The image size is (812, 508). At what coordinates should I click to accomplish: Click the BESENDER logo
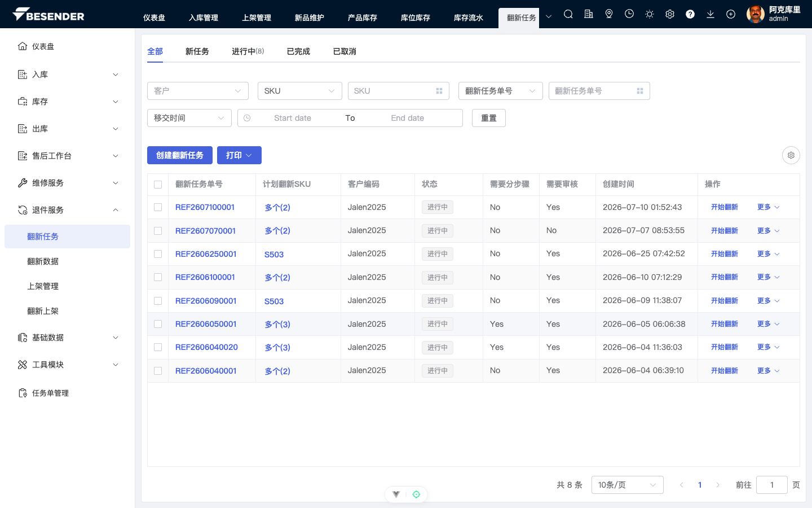[x=48, y=15]
